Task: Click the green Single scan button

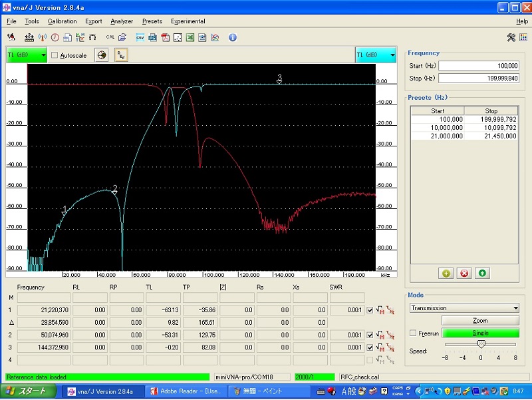Action: click(x=480, y=333)
